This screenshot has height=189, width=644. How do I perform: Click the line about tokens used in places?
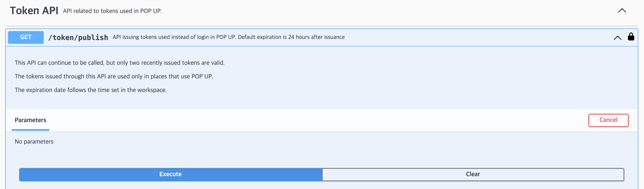click(114, 76)
